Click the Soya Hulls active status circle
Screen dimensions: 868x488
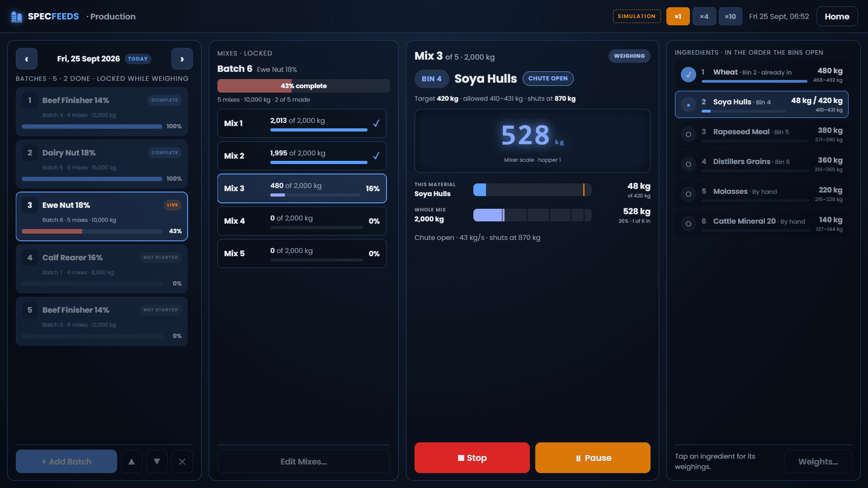tap(689, 105)
